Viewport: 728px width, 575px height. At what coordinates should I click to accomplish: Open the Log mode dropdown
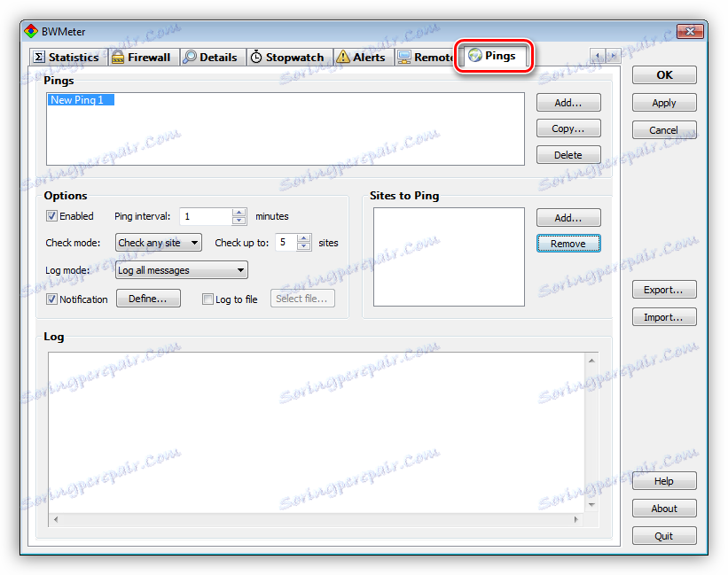coord(182,270)
